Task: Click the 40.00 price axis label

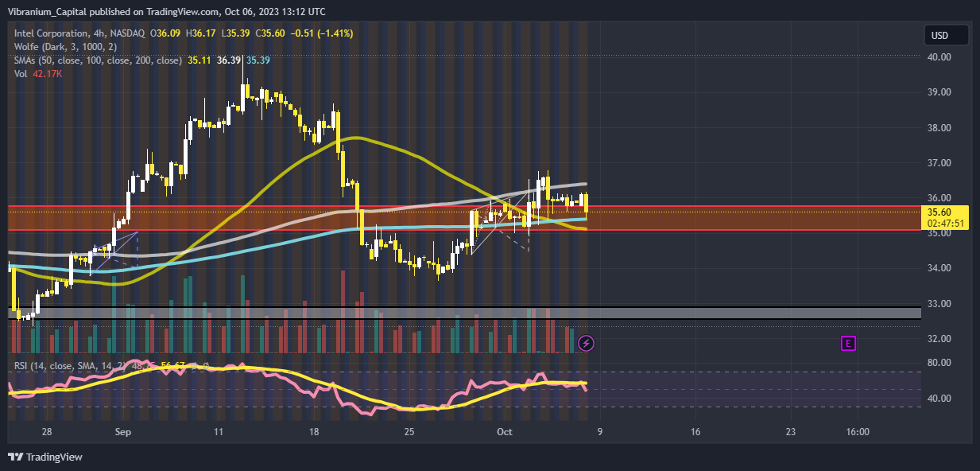Action: [x=940, y=56]
